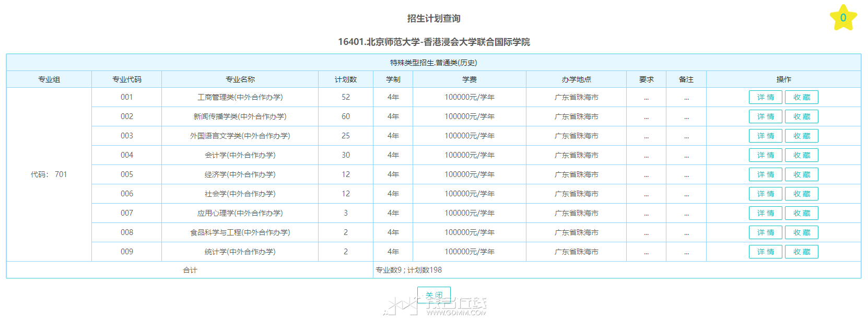Open 详情 for 工商管理类 row 001
The width and height of the screenshot is (868, 318).
(x=766, y=97)
